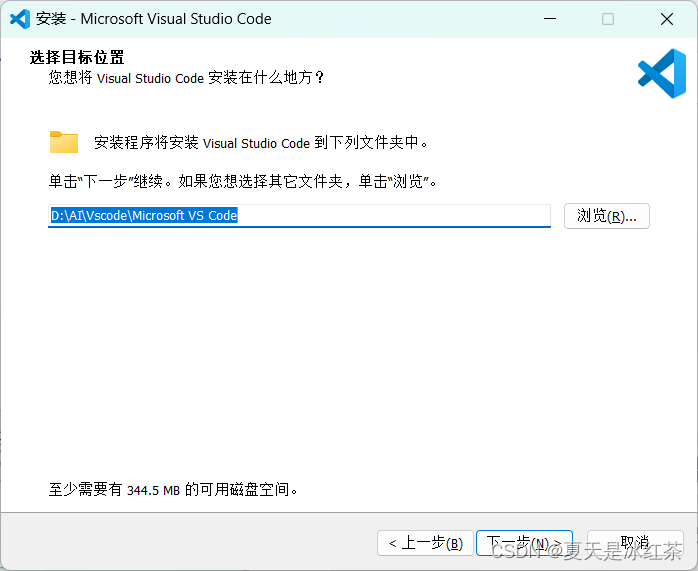698x571 pixels.
Task: Click the window title 安装 - Microsoft Visual Studio Code
Action: 154,19
